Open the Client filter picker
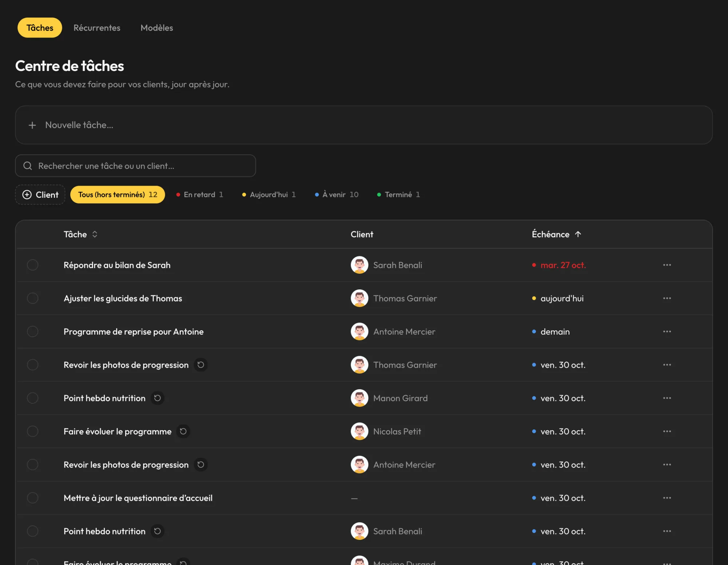The image size is (728, 565). coord(40,195)
